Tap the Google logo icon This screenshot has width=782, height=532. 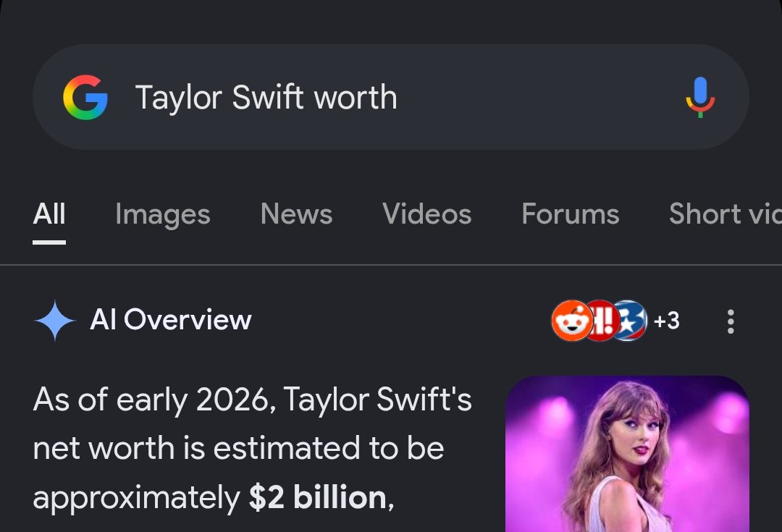pos(85,97)
